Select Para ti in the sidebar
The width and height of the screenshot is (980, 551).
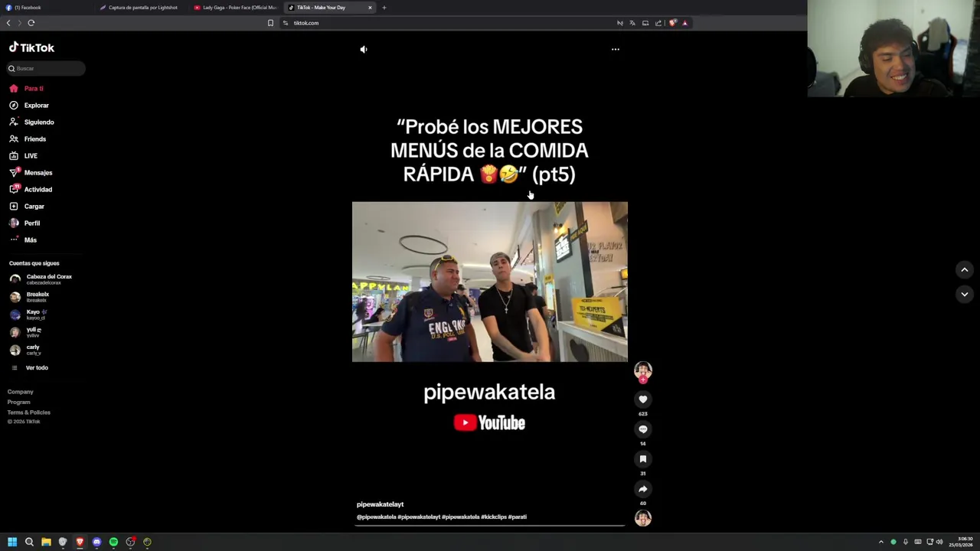click(27, 89)
